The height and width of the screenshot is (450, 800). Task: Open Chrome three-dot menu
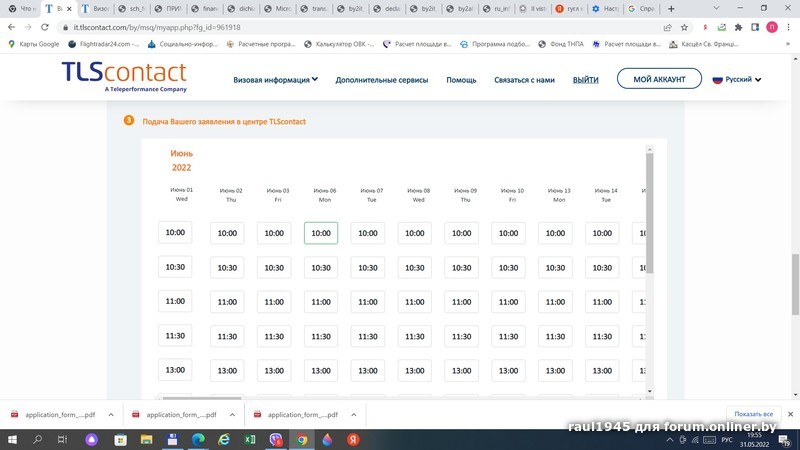pos(789,28)
